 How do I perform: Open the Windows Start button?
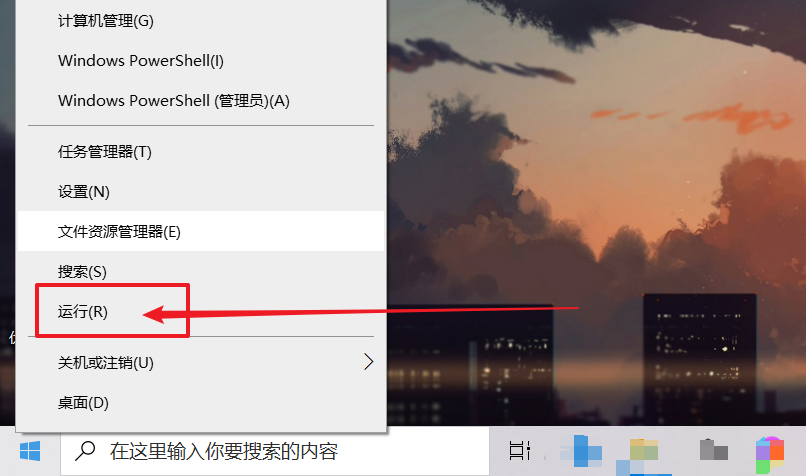coord(30,451)
